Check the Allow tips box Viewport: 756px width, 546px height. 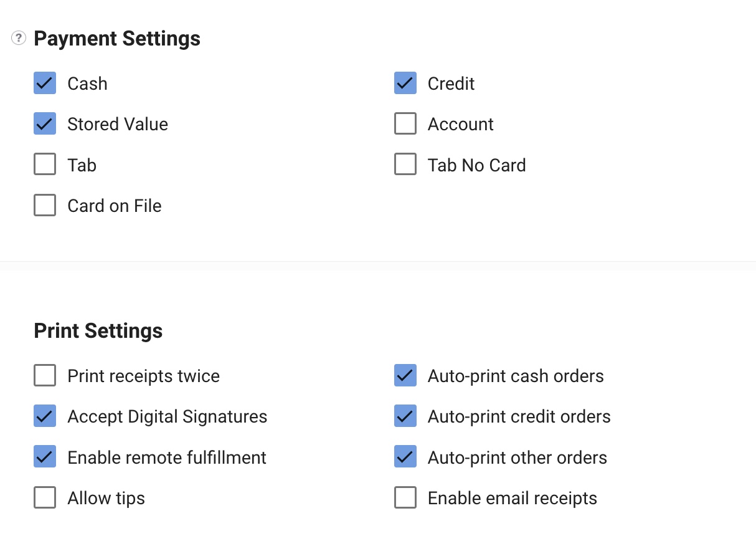45,498
